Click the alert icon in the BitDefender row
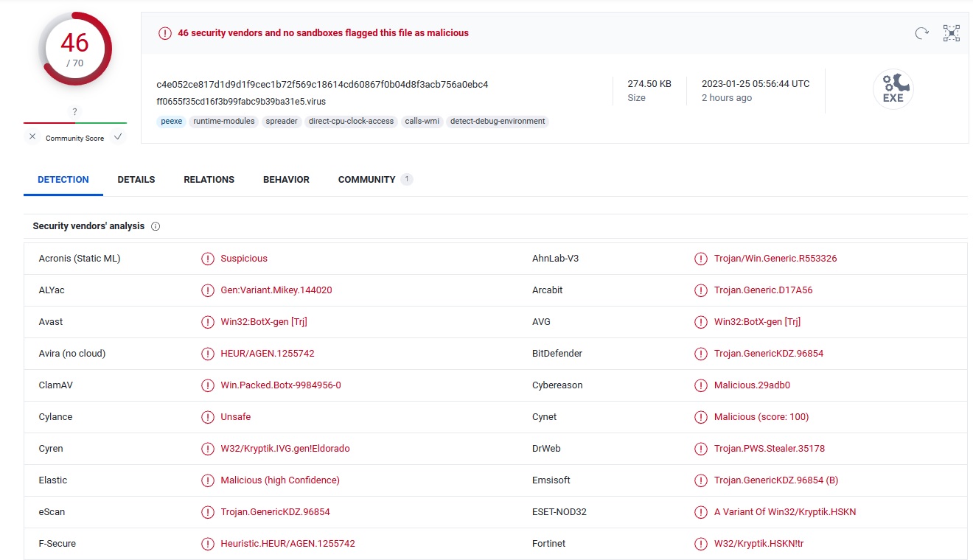 click(701, 354)
